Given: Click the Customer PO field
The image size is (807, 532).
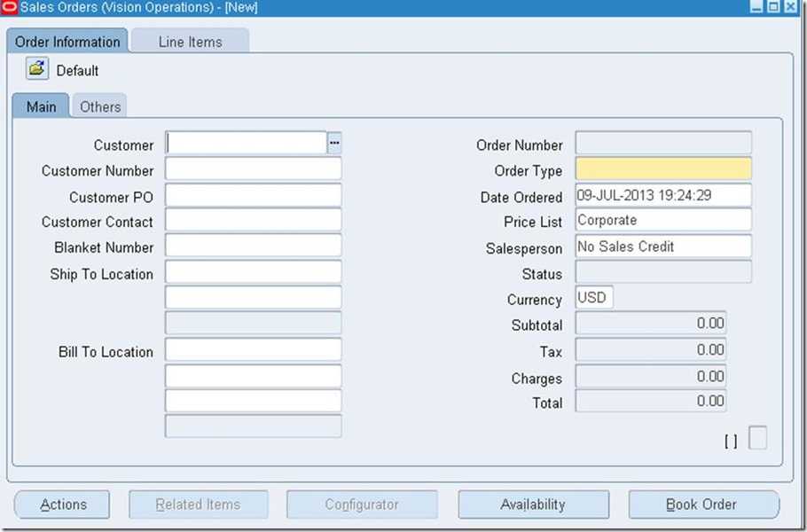Looking at the screenshot, I should (254, 196).
